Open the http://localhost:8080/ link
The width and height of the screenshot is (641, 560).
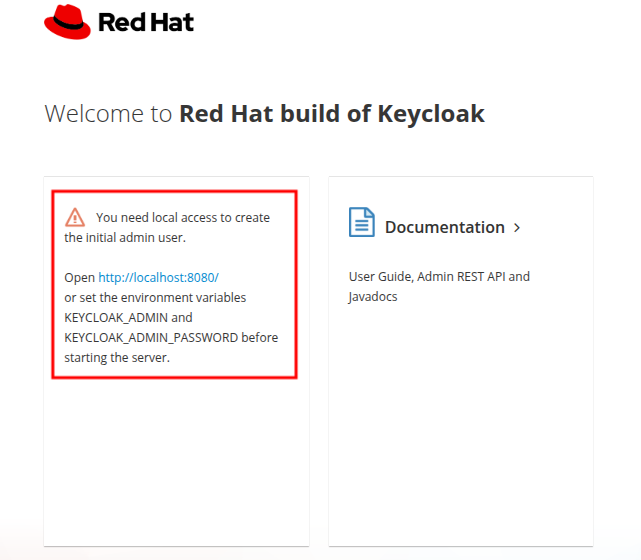[x=158, y=277]
